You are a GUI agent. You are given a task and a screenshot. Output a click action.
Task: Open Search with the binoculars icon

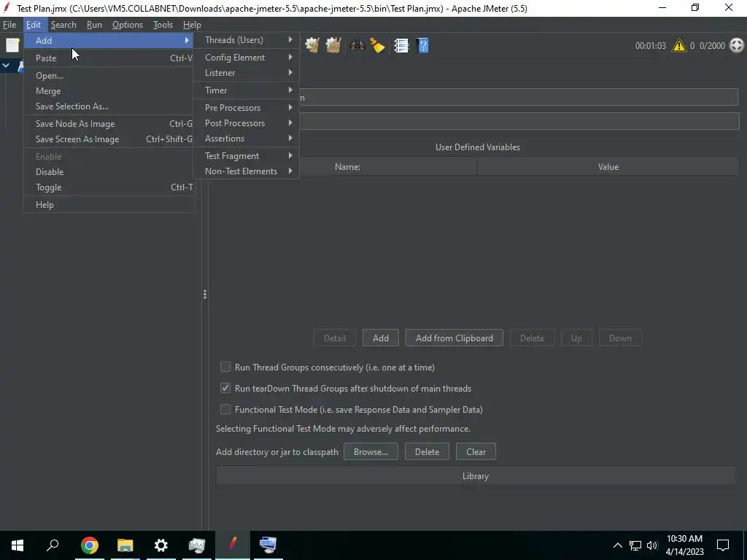[357, 45]
